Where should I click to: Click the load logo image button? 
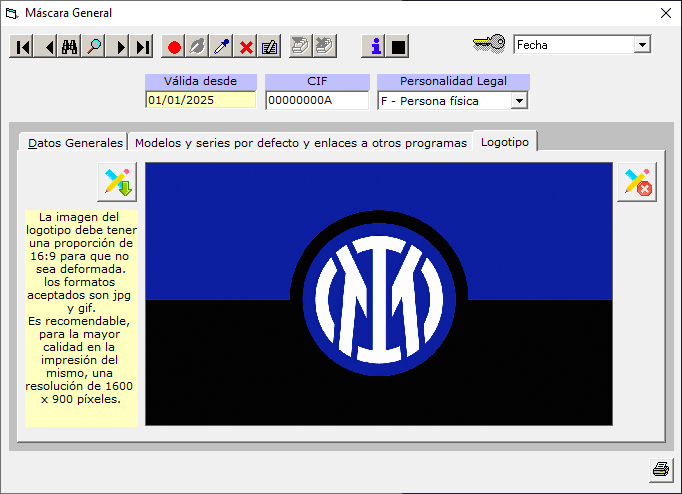point(117,182)
